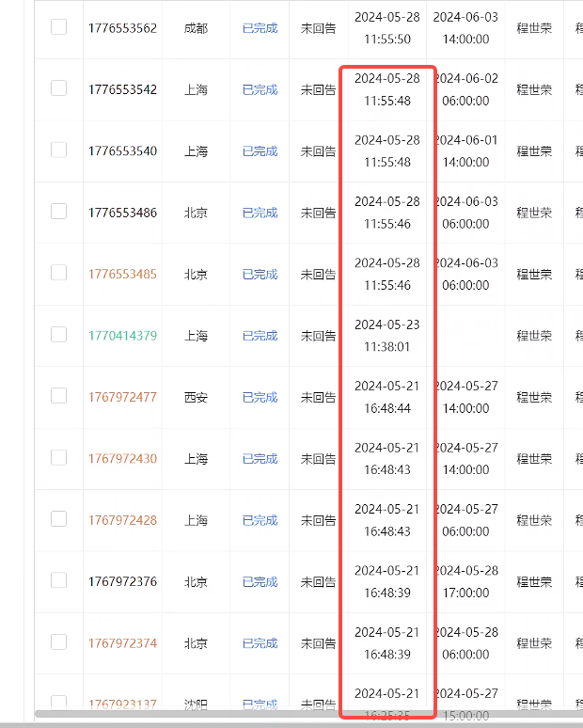The width and height of the screenshot is (583, 728).
Task: Toggle checkbox for order 1776553486
Action: (x=58, y=212)
